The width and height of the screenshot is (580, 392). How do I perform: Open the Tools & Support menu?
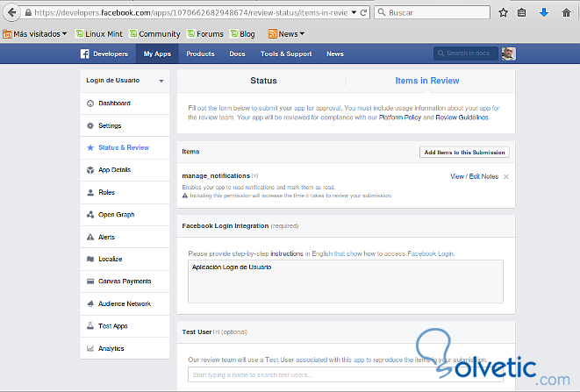click(x=286, y=54)
